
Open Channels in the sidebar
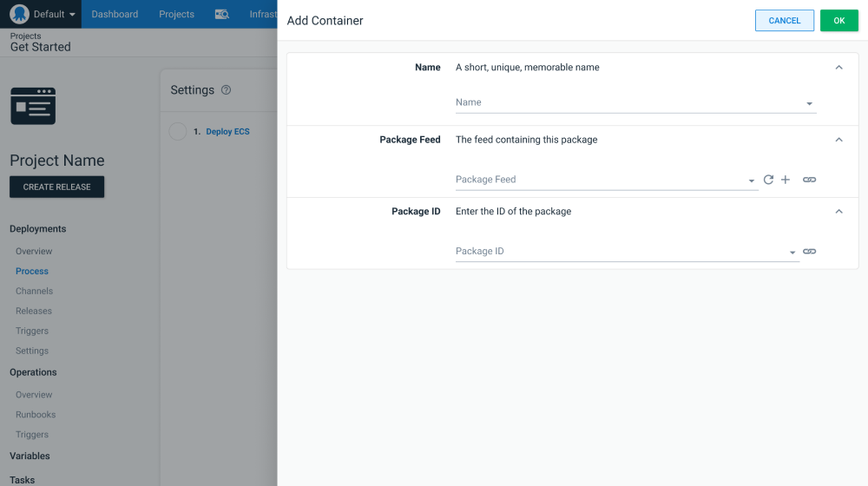click(35, 291)
